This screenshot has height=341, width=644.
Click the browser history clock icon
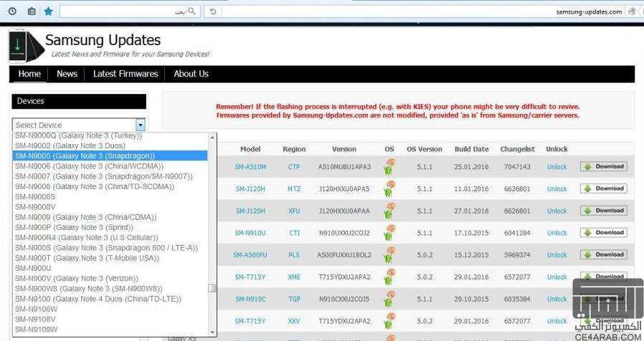[12, 11]
